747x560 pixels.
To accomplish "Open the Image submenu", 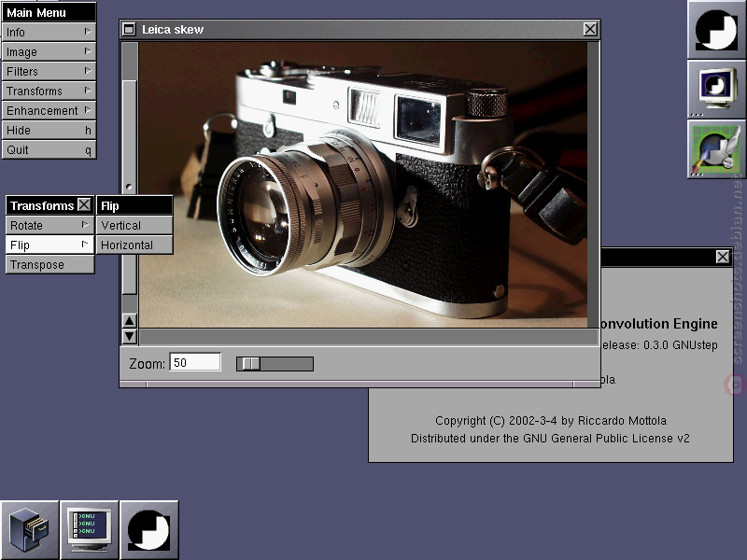I will pos(49,51).
